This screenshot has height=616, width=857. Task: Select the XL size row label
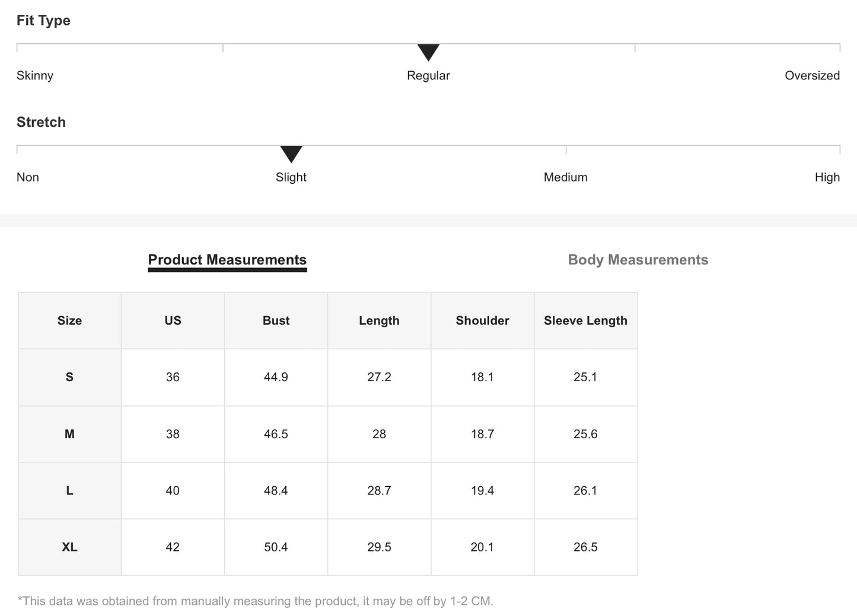pos(69,547)
